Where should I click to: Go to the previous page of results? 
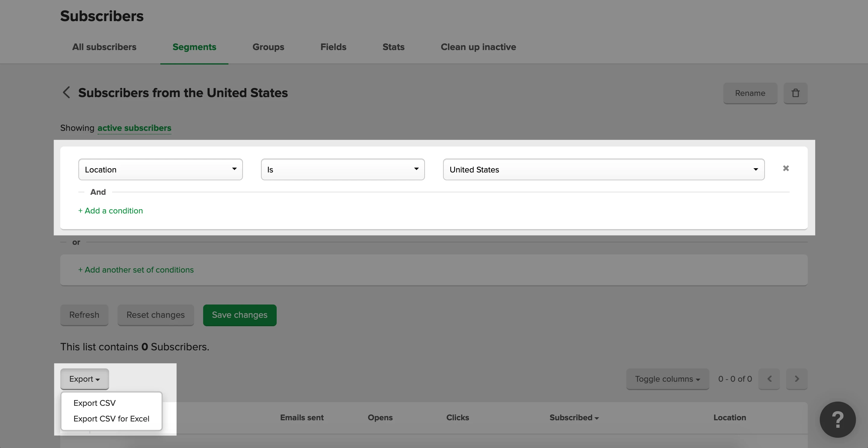tap(769, 379)
